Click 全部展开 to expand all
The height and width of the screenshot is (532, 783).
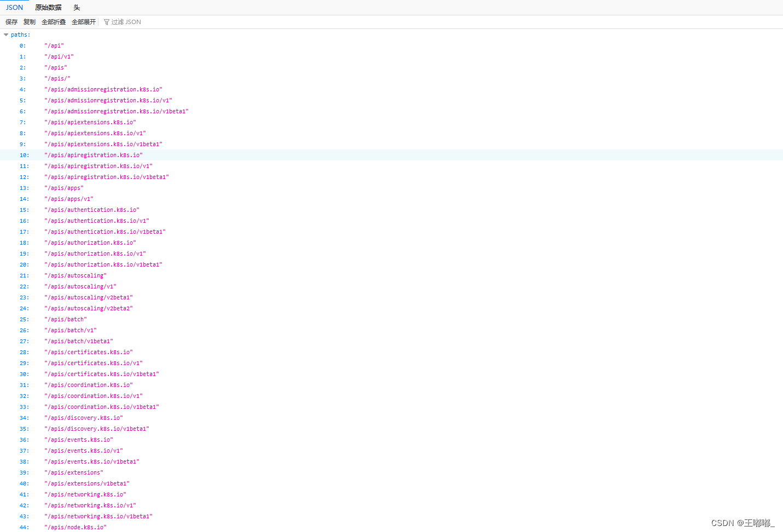click(x=84, y=22)
